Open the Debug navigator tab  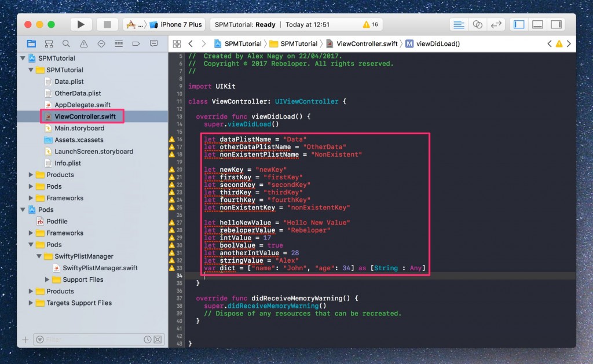click(x=119, y=44)
